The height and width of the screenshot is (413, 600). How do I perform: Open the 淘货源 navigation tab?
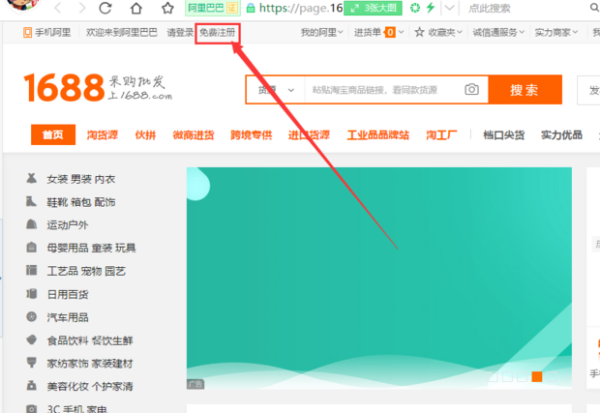point(102,135)
